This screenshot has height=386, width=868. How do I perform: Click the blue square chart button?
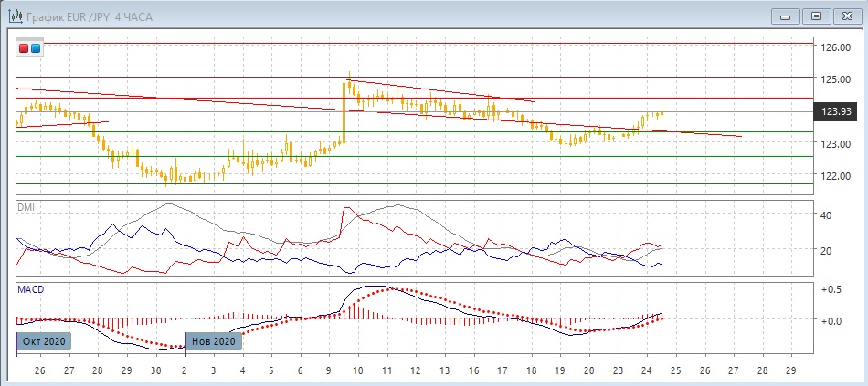pyautogui.click(x=36, y=48)
